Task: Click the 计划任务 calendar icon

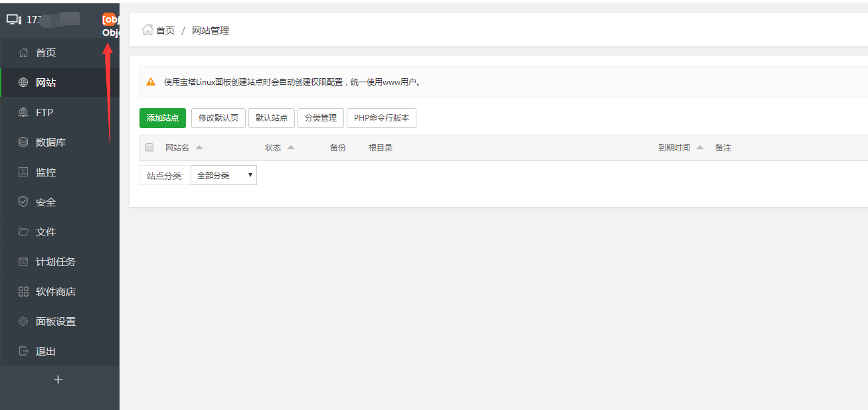Action: pyautogui.click(x=23, y=261)
